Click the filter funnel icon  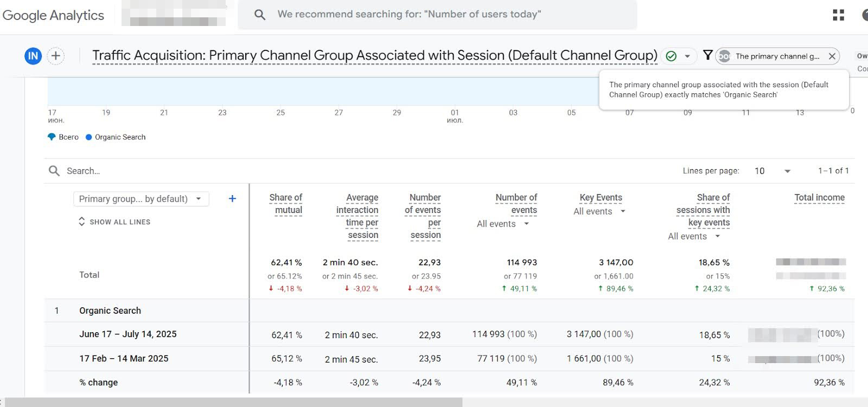707,55
